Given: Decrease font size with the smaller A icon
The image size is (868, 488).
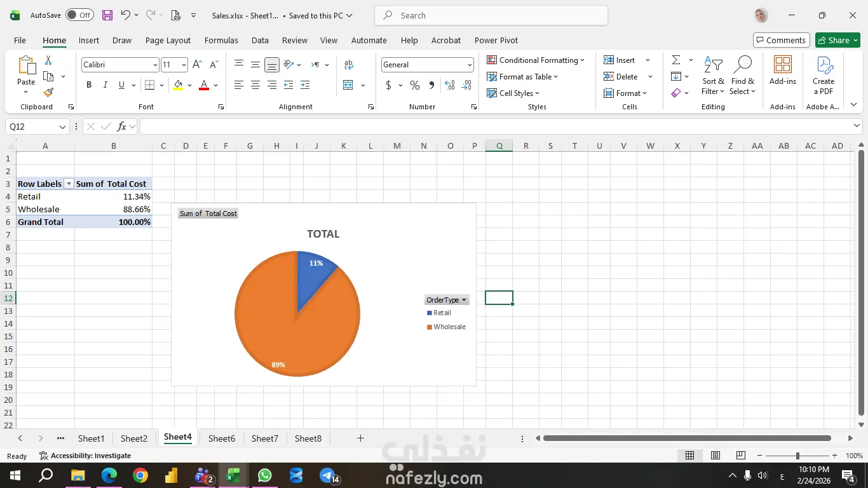Looking at the screenshot, I should [x=214, y=65].
